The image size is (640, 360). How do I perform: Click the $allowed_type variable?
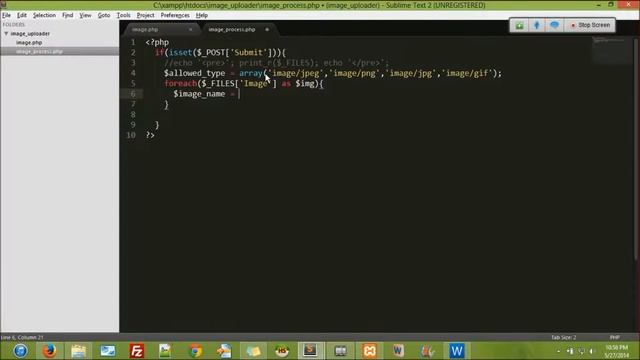pyautogui.click(x=194, y=73)
